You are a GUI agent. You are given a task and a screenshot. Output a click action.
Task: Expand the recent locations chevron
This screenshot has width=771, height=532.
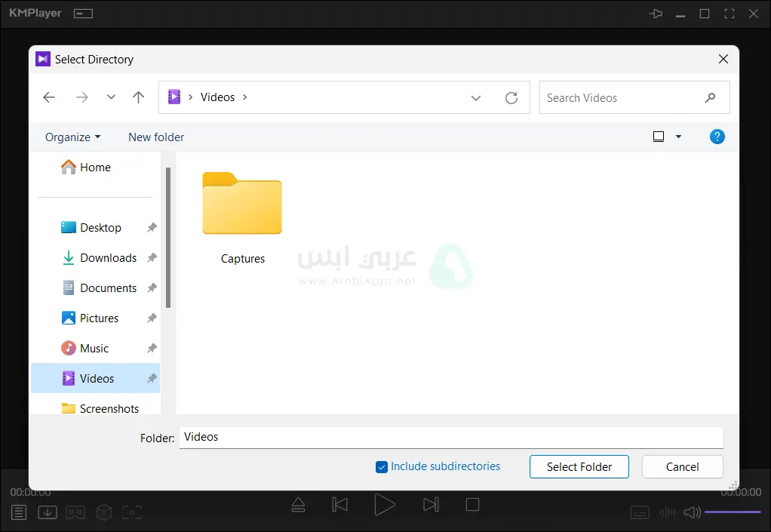[110, 97]
